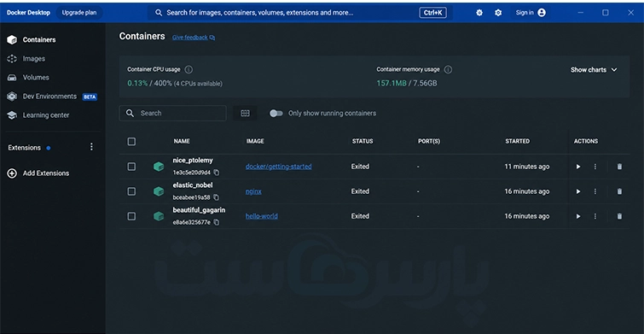This screenshot has height=334, width=644.
Task: Click the nice_ptolemy container cube icon
Action: pyautogui.click(x=159, y=167)
